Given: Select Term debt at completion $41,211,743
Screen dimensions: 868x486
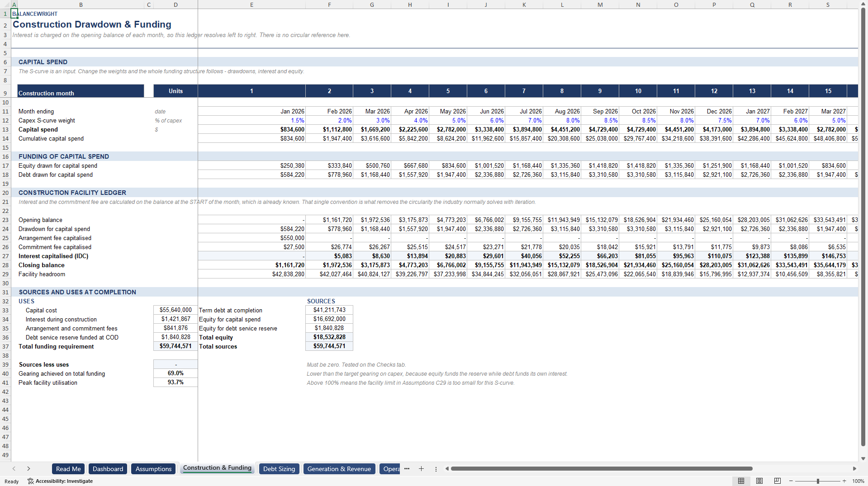Looking at the screenshot, I should pyautogui.click(x=329, y=310).
